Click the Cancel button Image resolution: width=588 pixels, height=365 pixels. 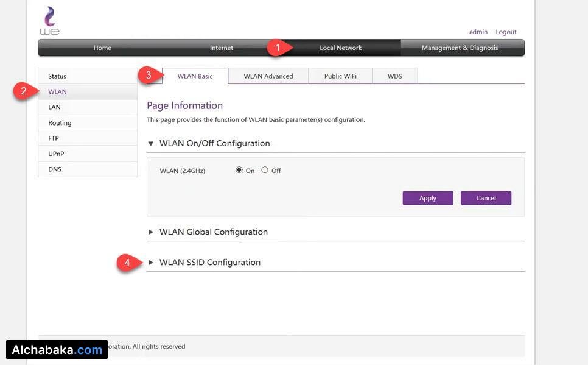(486, 198)
